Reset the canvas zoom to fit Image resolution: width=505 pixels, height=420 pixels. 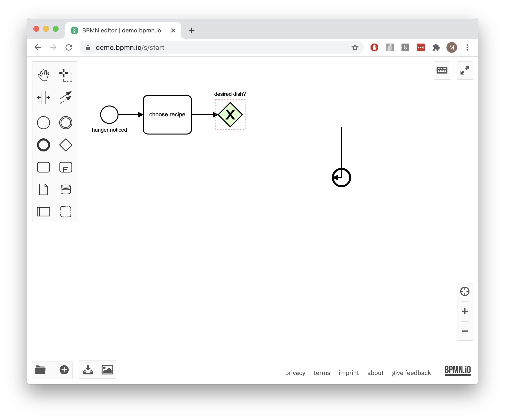(x=465, y=291)
